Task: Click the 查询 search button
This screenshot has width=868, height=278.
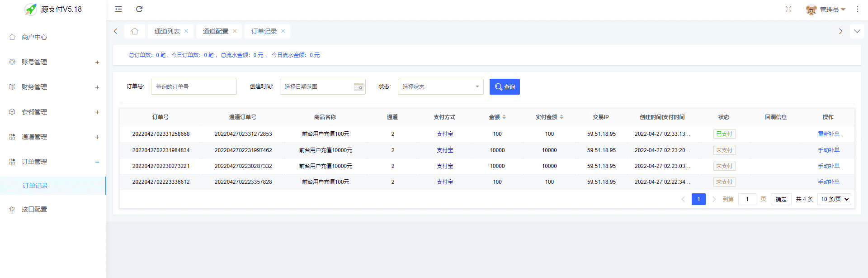Action: [505, 87]
